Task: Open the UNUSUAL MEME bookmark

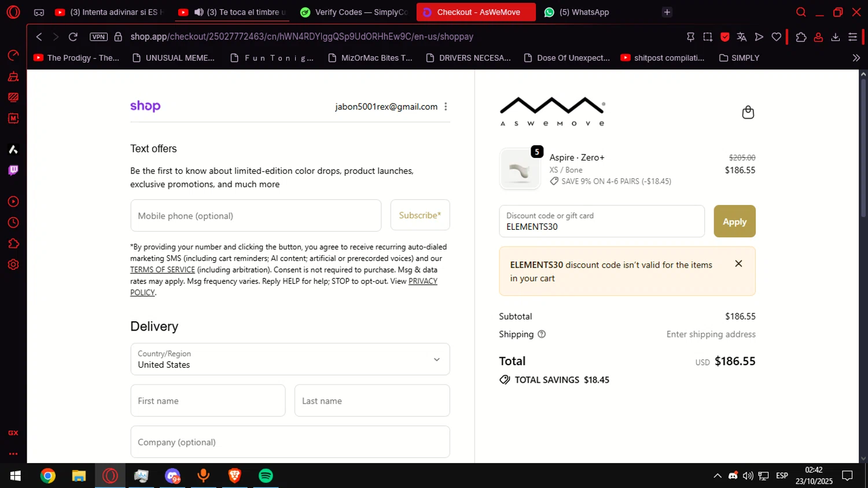Action: [174, 58]
